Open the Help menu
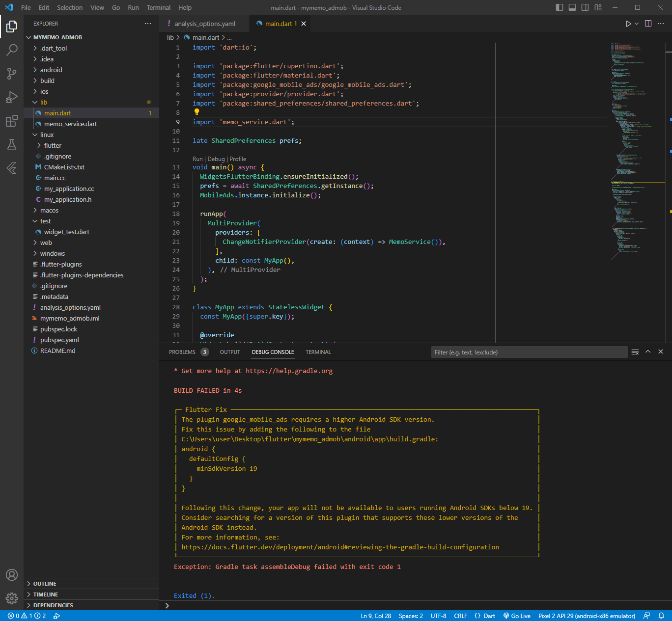This screenshot has height=621, width=672. [x=185, y=7]
